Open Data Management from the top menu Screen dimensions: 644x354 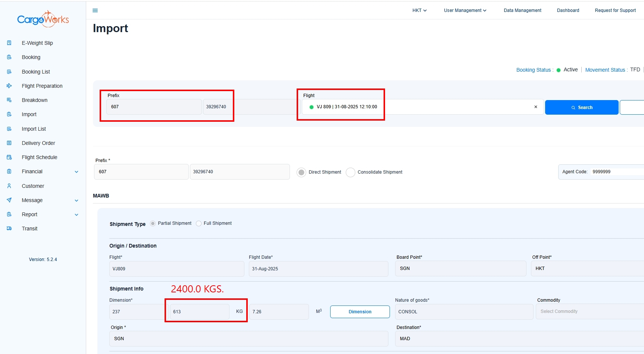pyautogui.click(x=522, y=10)
